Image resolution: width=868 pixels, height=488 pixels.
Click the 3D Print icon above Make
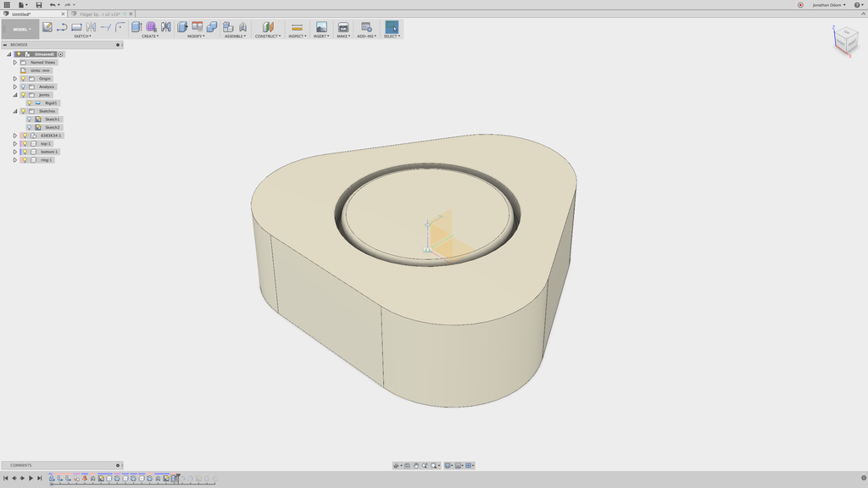point(343,26)
